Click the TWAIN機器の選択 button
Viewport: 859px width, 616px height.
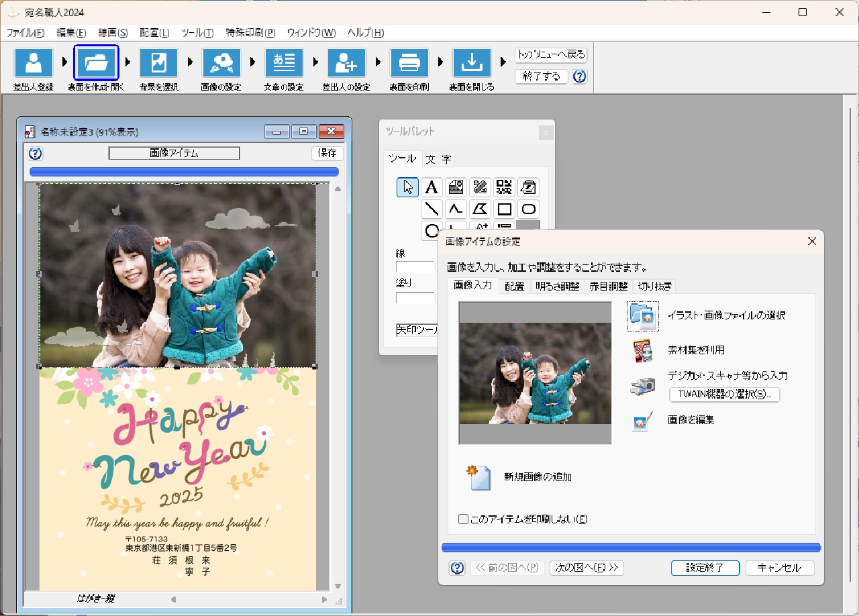pos(725,395)
